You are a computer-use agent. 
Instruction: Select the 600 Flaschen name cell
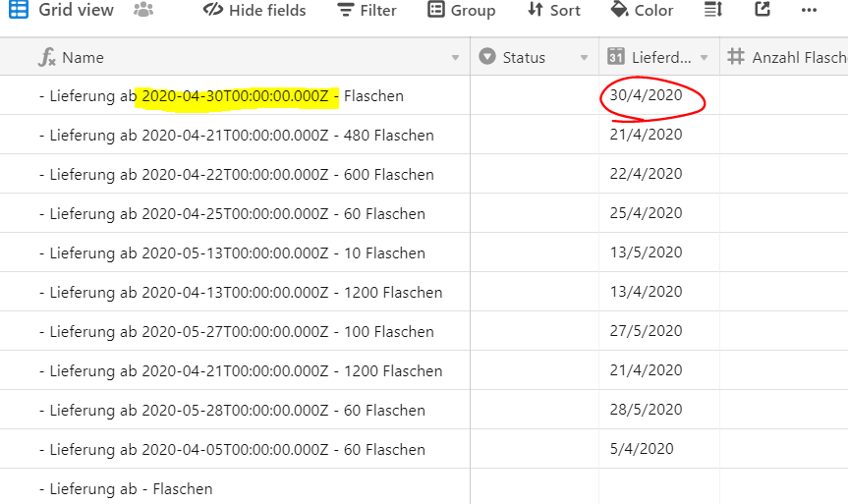[x=235, y=174]
